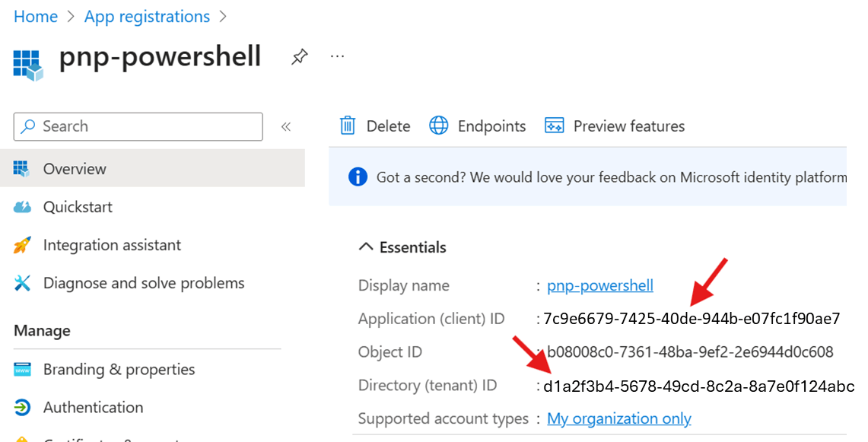Click the pin icon beside pnp-powershell title
868x442 pixels.
point(300,57)
